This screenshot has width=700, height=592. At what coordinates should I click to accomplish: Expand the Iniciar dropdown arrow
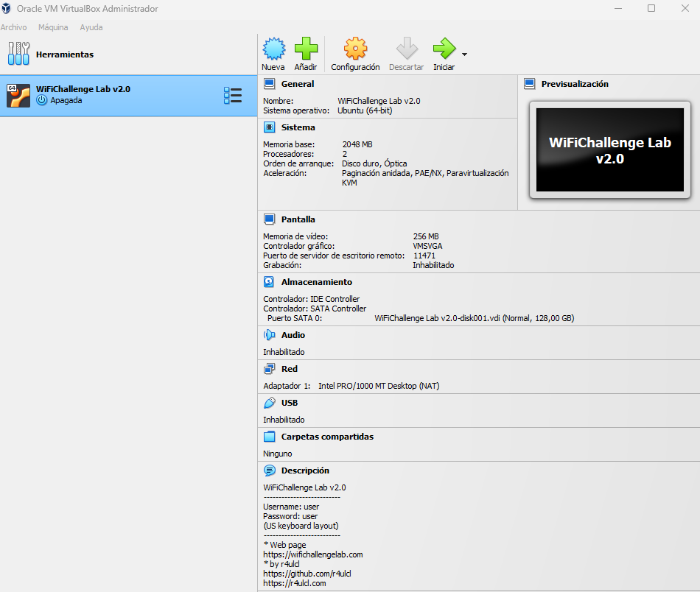pos(464,54)
